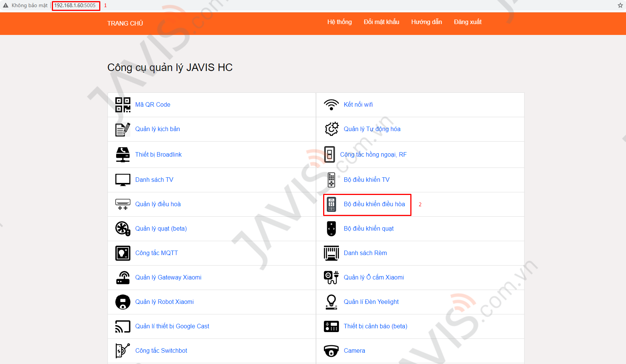This screenshot has height=364, width=626.
Task: Open the Mã QR Code link
Action: [x=153, y=105]
